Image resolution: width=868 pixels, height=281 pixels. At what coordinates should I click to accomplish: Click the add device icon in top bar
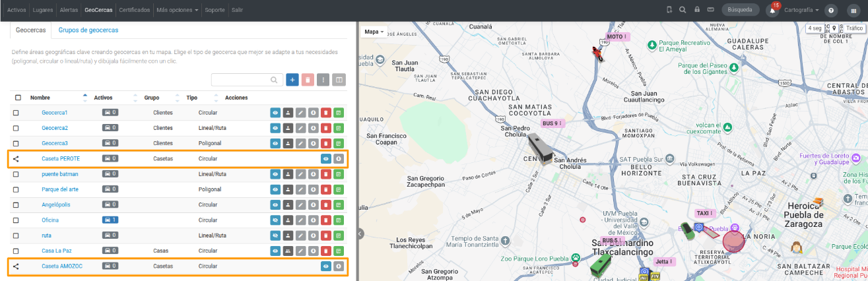pyautogui.click(x=669, y=10)
